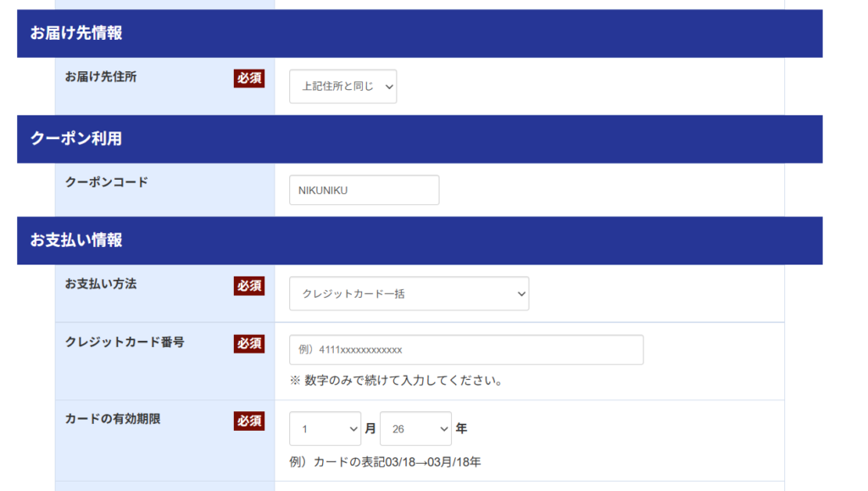Open the お支払い方法 payment method dropdown
Screen dimensions: 868x491
[x=409, y=293]
